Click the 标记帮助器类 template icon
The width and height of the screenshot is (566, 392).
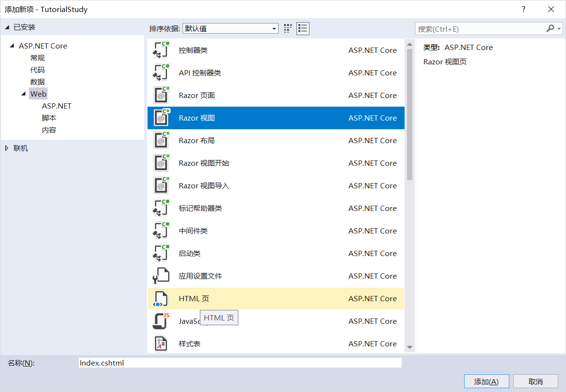coord(161,208)
